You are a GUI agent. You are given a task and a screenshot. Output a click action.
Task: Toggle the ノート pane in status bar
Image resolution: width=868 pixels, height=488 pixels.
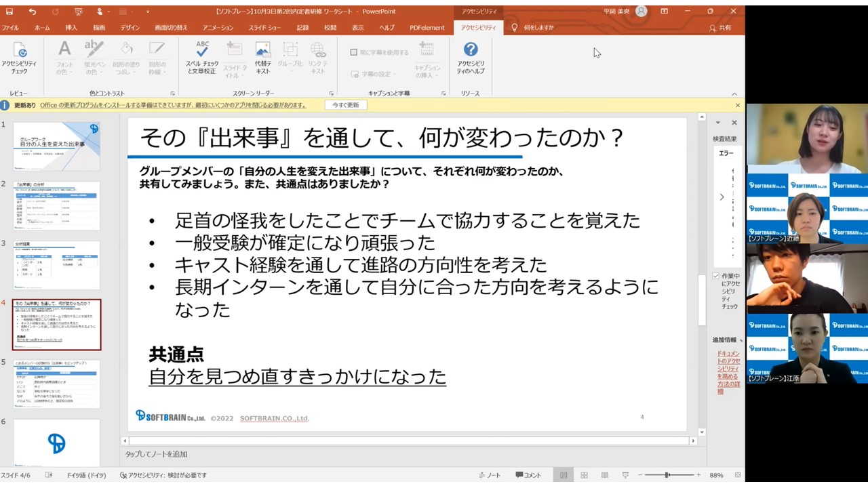click(x=490, y=475)
